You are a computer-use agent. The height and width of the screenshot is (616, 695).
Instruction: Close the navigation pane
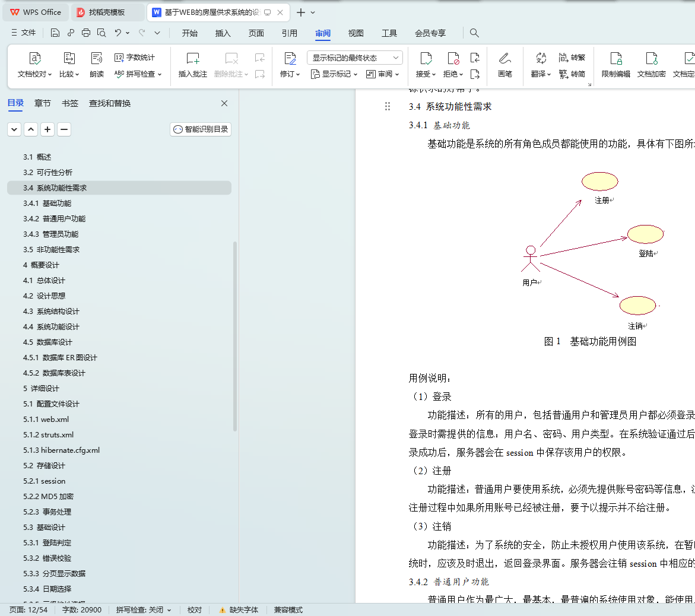(224, 103)
